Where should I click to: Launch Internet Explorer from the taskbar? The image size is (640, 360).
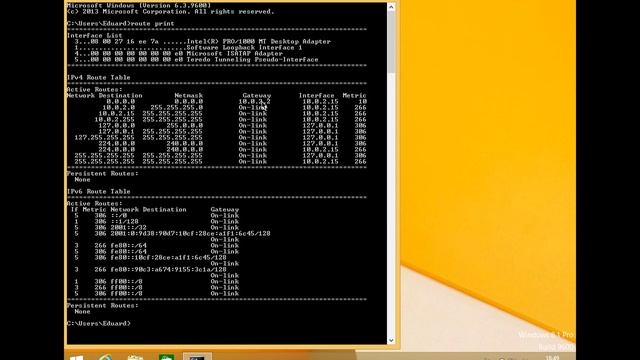(x=105, y=357)
